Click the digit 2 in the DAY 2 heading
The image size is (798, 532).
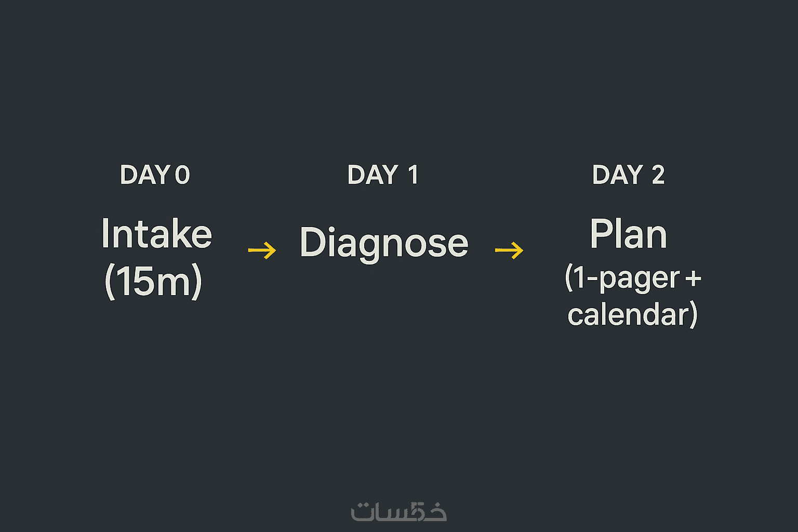(x=658, y=175)
